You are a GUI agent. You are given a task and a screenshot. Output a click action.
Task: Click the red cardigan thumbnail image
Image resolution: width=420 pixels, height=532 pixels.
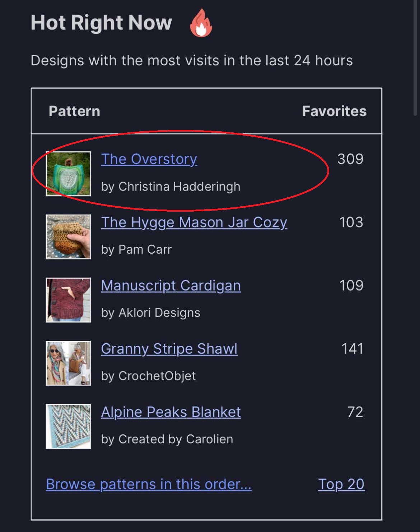68,300
